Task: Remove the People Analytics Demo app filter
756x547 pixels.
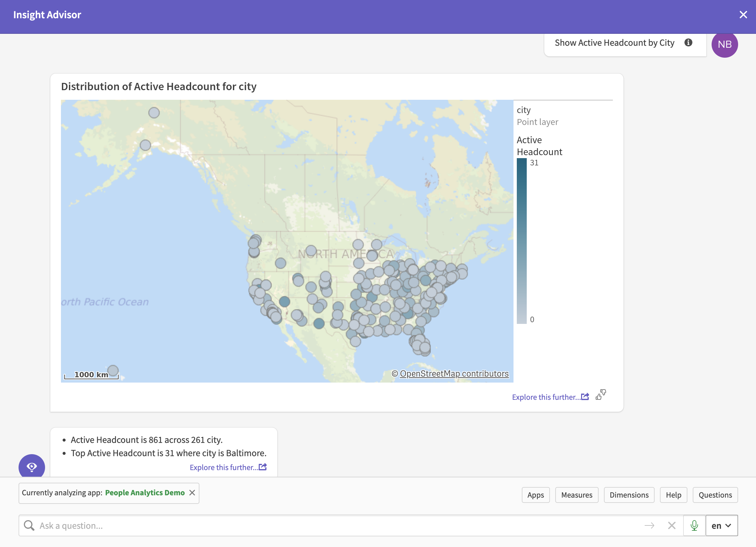Action: 192,493
